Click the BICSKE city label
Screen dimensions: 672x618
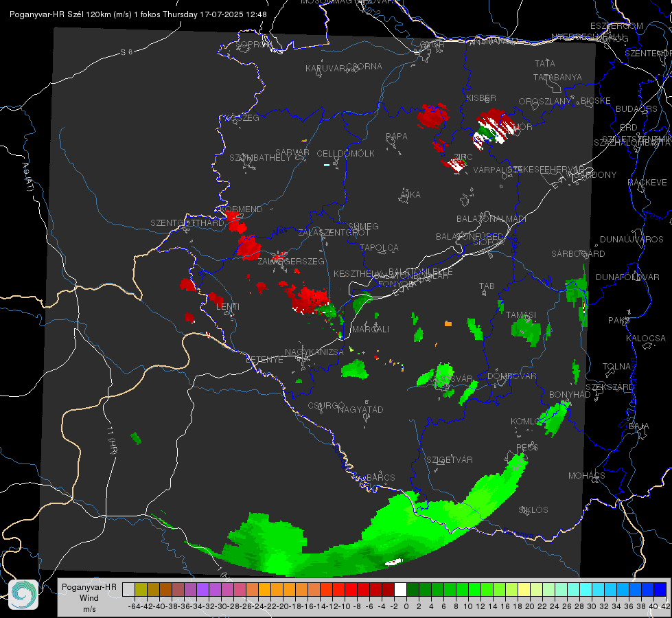596,100
